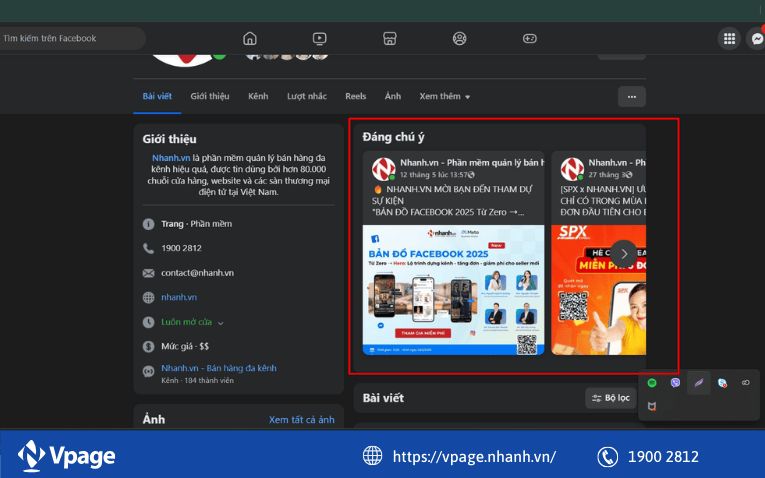This screenshot has width=765, height=478.
Task: Select the Bài viết tab
Action: [x=157, y=96]
